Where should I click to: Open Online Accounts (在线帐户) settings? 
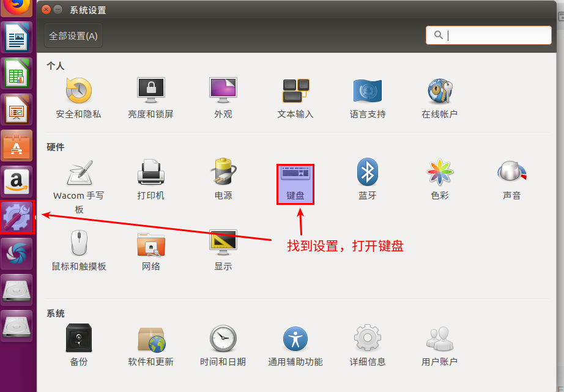click(x=440, y=98)
